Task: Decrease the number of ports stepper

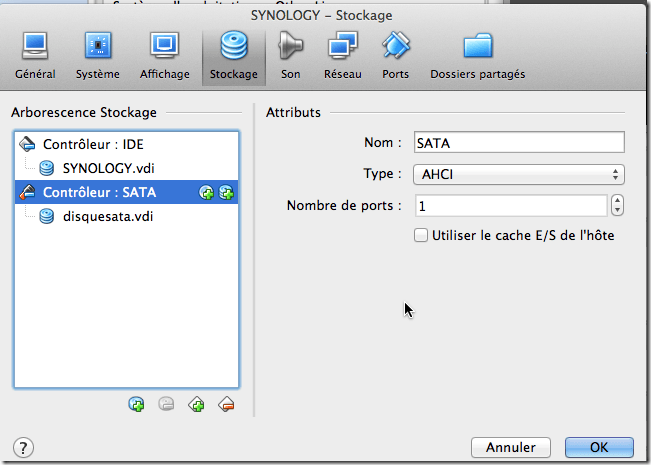Action: point(617,210)
